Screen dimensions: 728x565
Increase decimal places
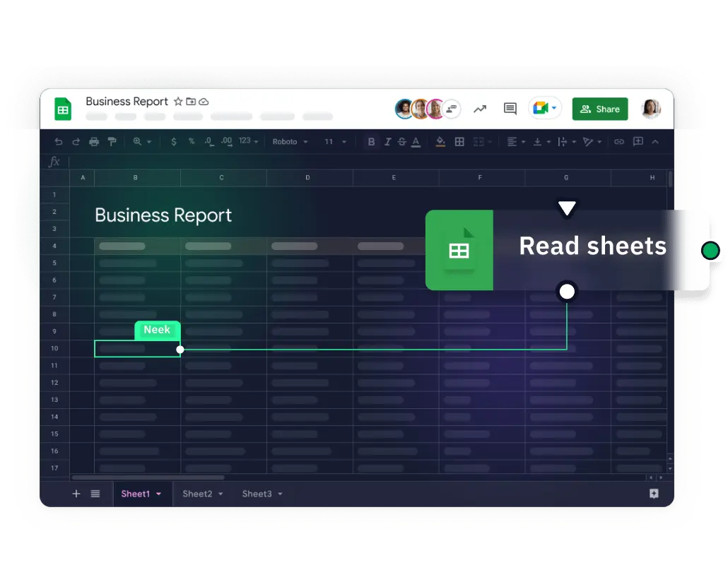click(x=227, y=142)
